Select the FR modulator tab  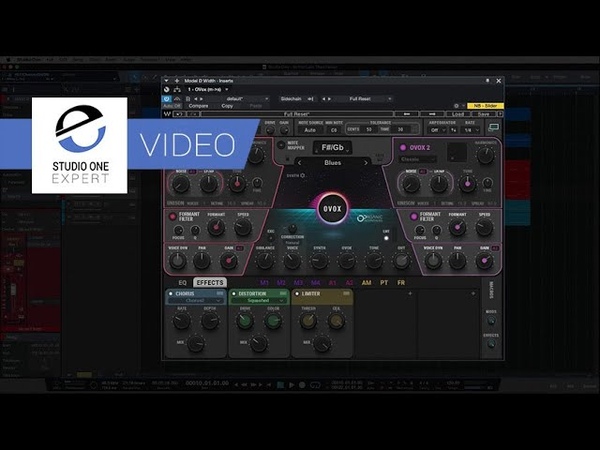click(x=401, y=283)
